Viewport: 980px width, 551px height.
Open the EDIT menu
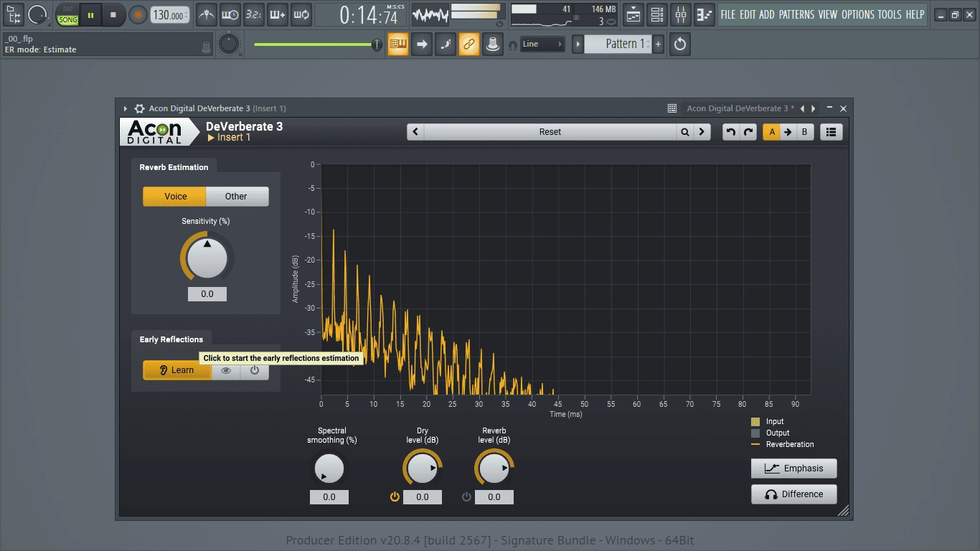[748, 14]
